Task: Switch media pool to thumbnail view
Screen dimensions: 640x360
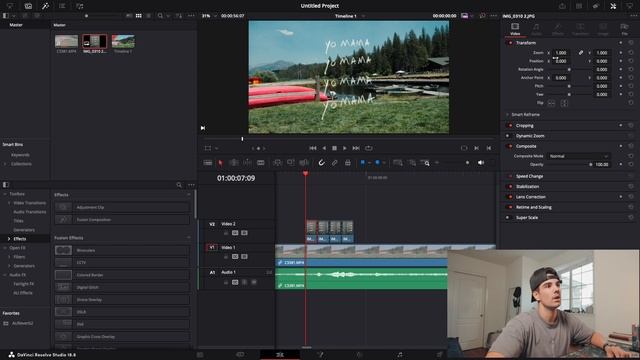Action: [x=139, y=16]
